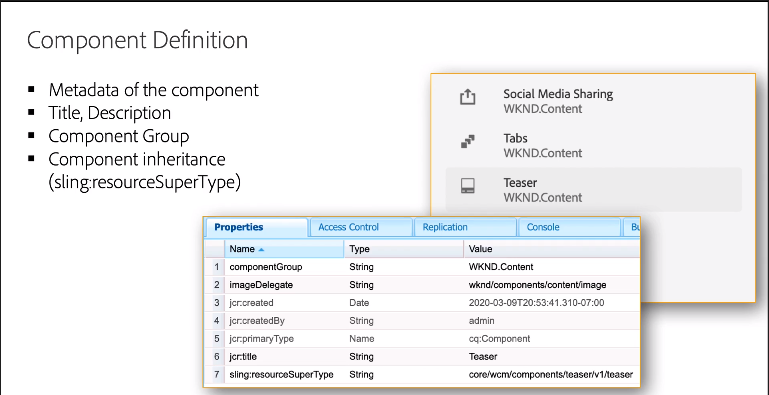Click the Component Group bullet
Image resolution: width=769 pixels, height=395 pixels.
pos(118,136)
